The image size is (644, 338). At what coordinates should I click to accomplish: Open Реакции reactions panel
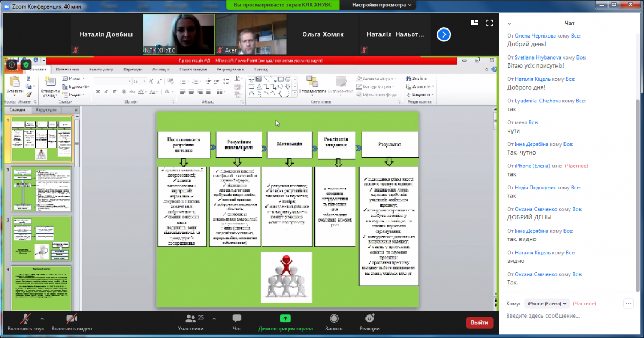(x=369, y=322)
